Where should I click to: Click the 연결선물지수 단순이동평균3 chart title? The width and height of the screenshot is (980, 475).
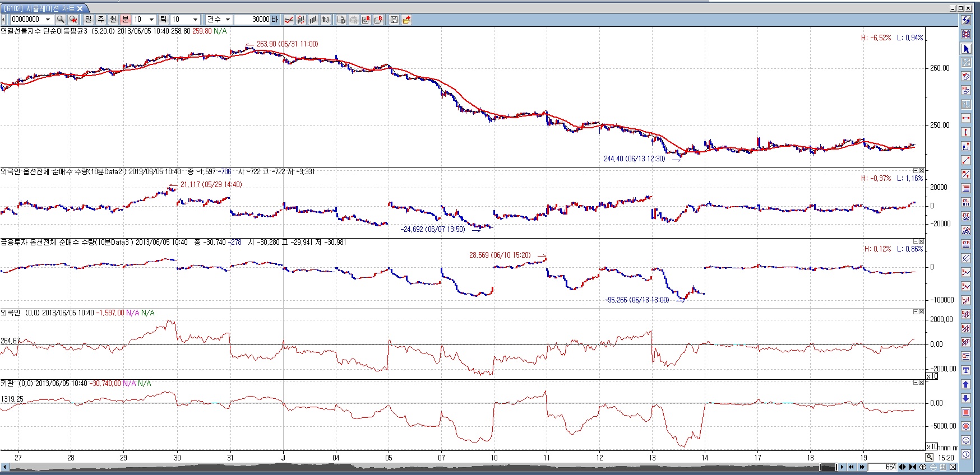(44, 31)
